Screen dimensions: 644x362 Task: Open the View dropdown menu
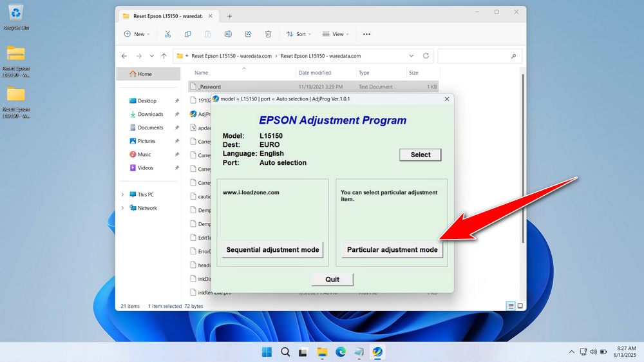[x=336, y=34]
